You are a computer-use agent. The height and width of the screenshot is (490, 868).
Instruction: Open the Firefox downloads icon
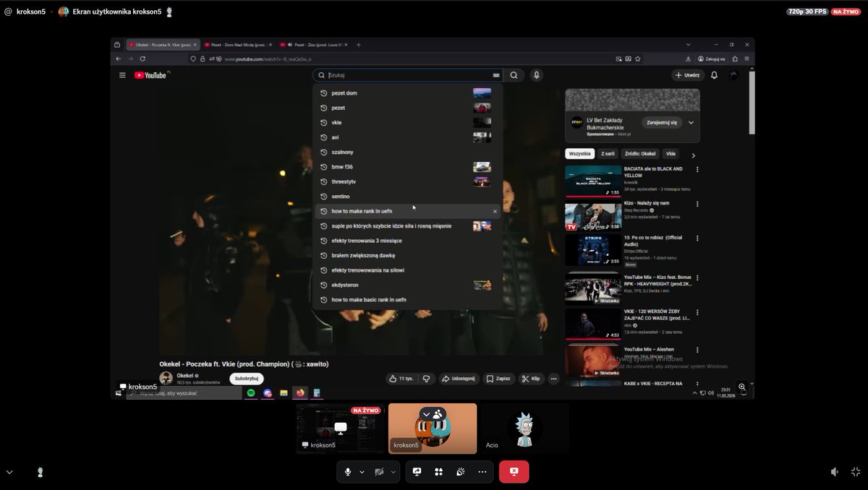click(688, 59)
